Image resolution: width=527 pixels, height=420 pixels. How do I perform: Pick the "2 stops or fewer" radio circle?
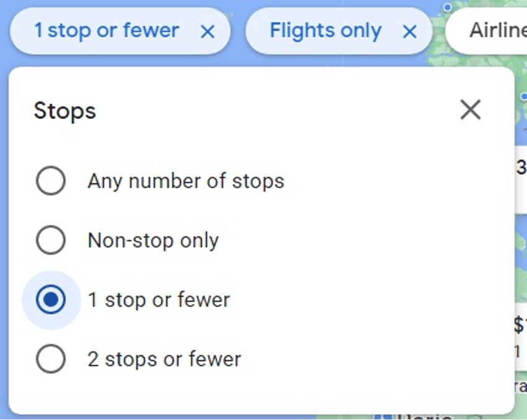click(x=51, y=359)
